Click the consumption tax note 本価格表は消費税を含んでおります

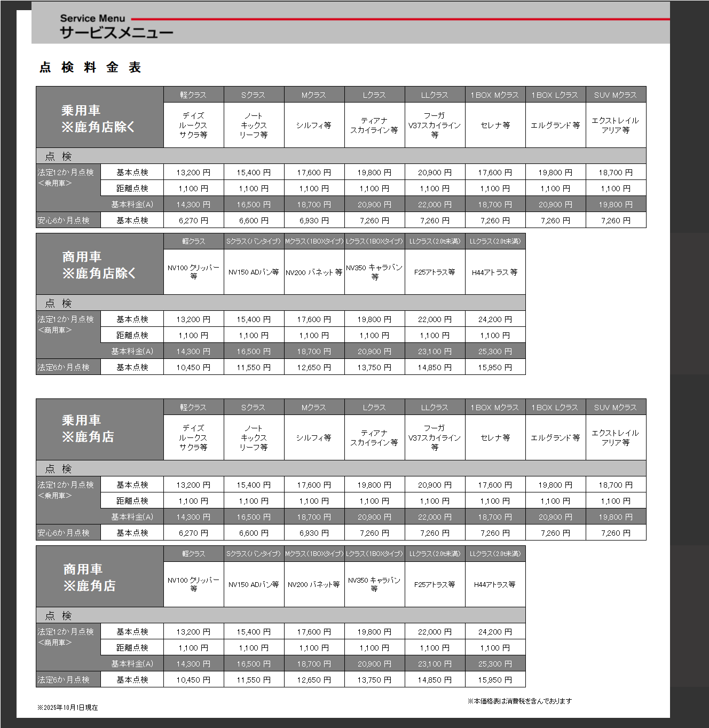(519, 701)
